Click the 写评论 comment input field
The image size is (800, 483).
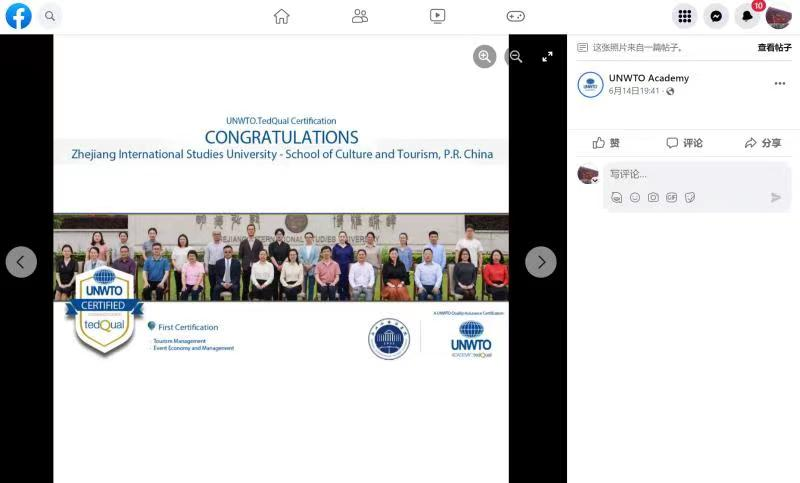(690, 174)
